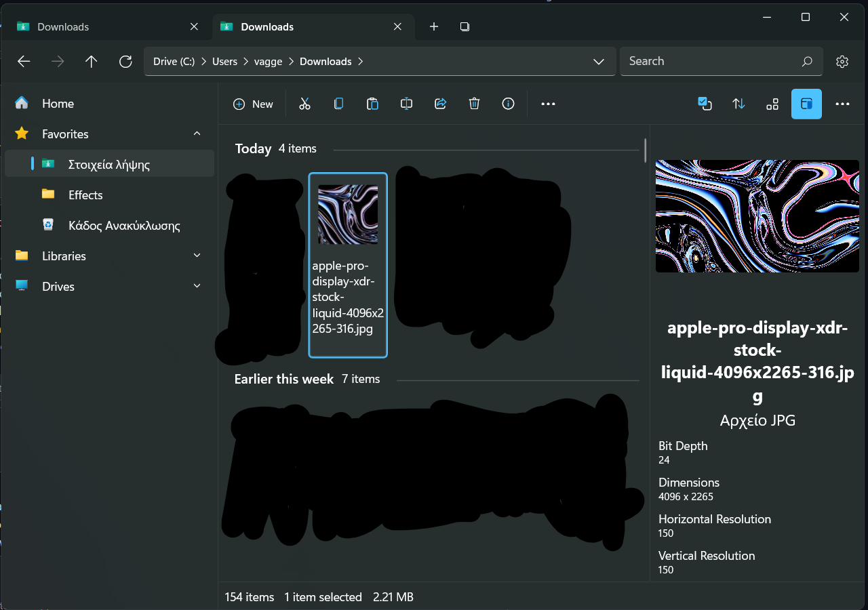Cut the selected file with scissors icon
This screenshot has width=868, height=610.
pyautogui.click(x=304, y=104)
